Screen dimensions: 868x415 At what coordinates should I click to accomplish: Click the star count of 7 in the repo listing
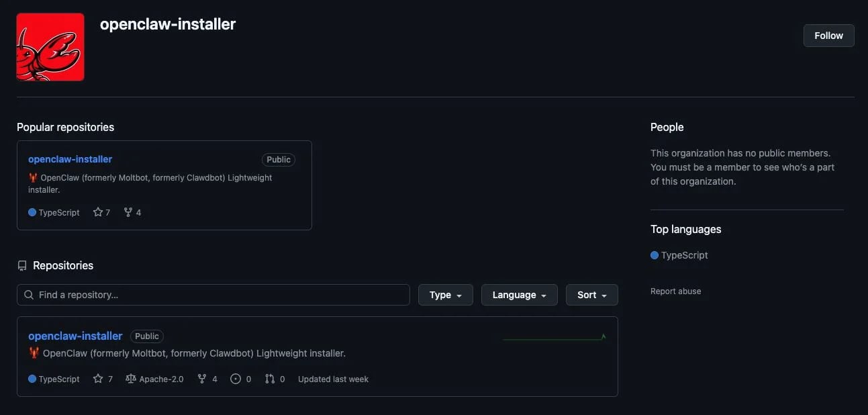(x=109, y=378)
